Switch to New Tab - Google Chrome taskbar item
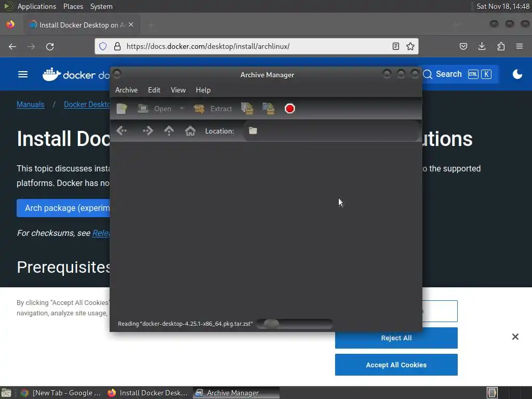Image resolution: width=532 pixels, height=399 pixels. 61,393
